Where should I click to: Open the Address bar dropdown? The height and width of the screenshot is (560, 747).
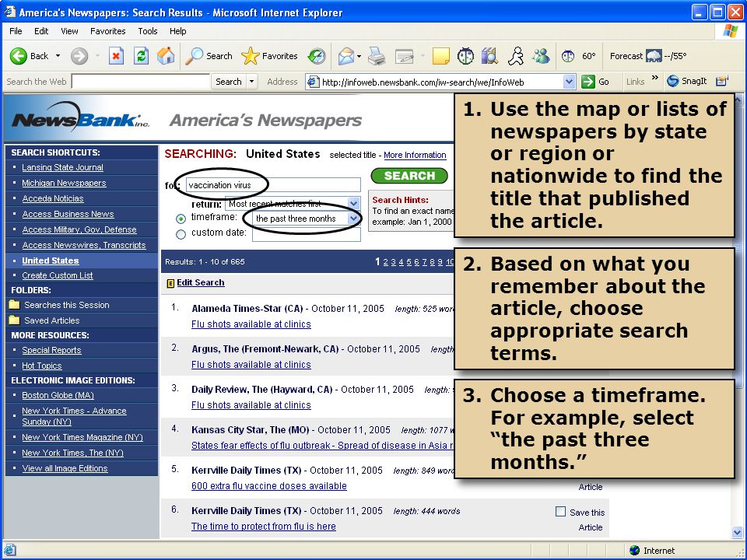pos(569,82)
